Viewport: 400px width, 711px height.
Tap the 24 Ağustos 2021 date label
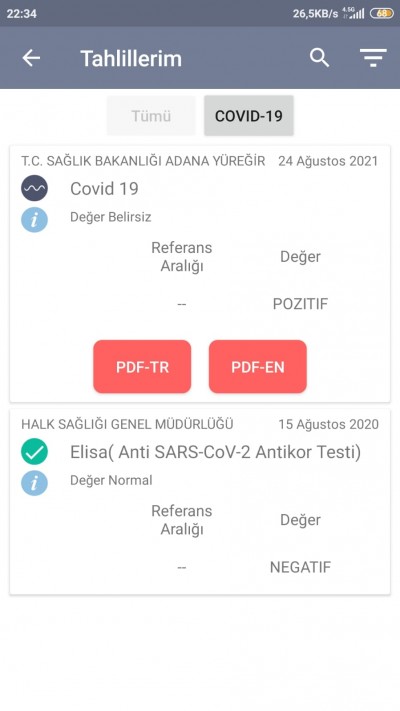(328, 161)
